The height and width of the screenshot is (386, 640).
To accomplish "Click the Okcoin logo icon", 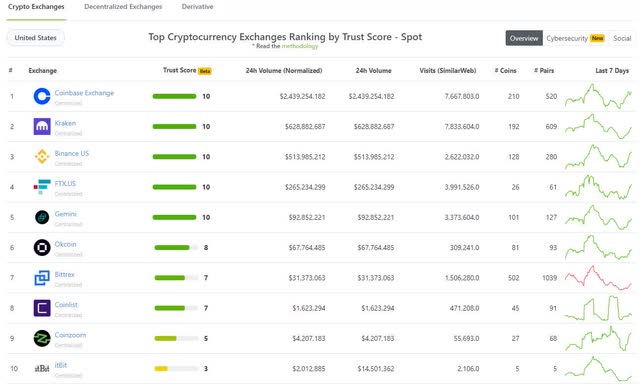I will (x=42, y=247).
